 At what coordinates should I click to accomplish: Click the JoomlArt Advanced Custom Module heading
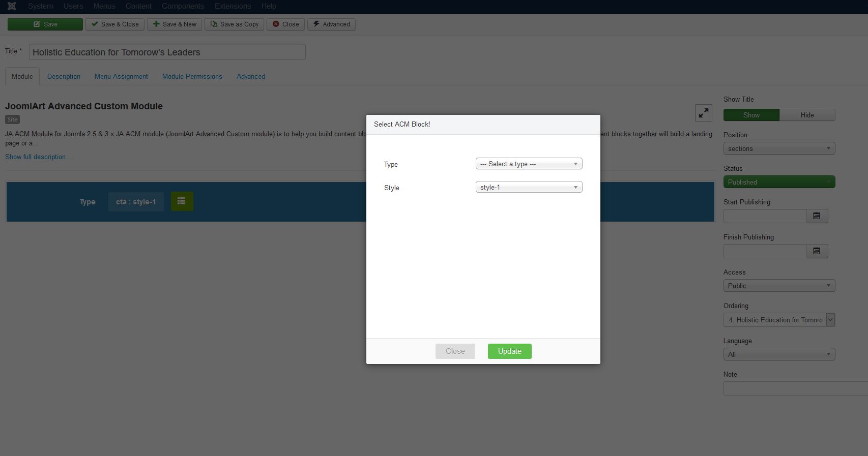coord(84,106)
